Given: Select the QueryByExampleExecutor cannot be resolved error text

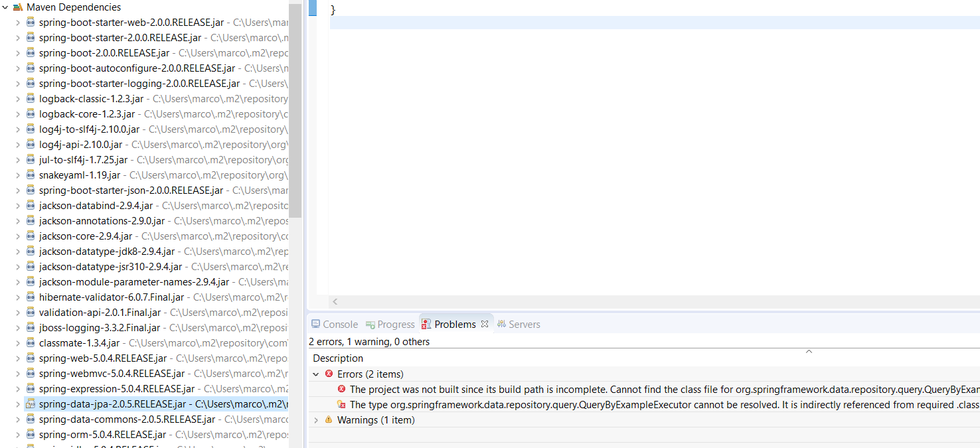Looking at the screenshot, I should pos(664,405).
